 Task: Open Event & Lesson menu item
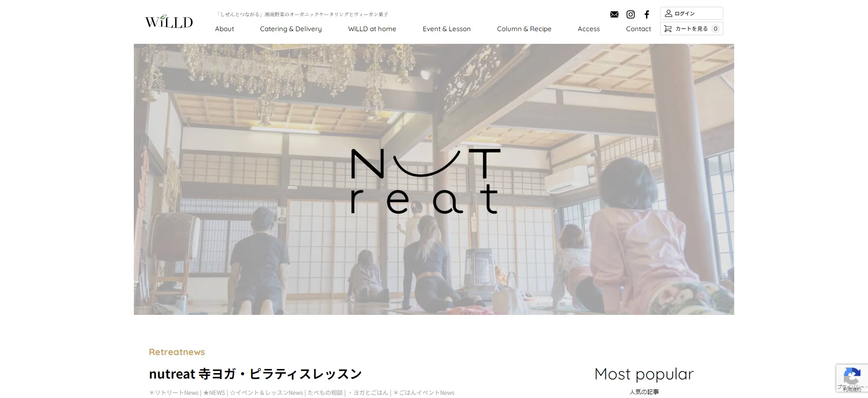(x=446, y=29)
